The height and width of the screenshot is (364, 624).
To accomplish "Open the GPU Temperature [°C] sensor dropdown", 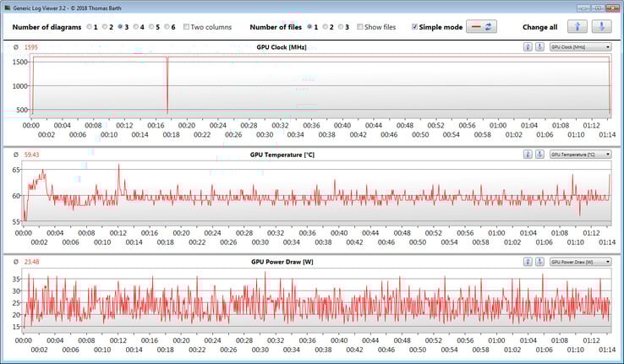I will tap(580, 155).
